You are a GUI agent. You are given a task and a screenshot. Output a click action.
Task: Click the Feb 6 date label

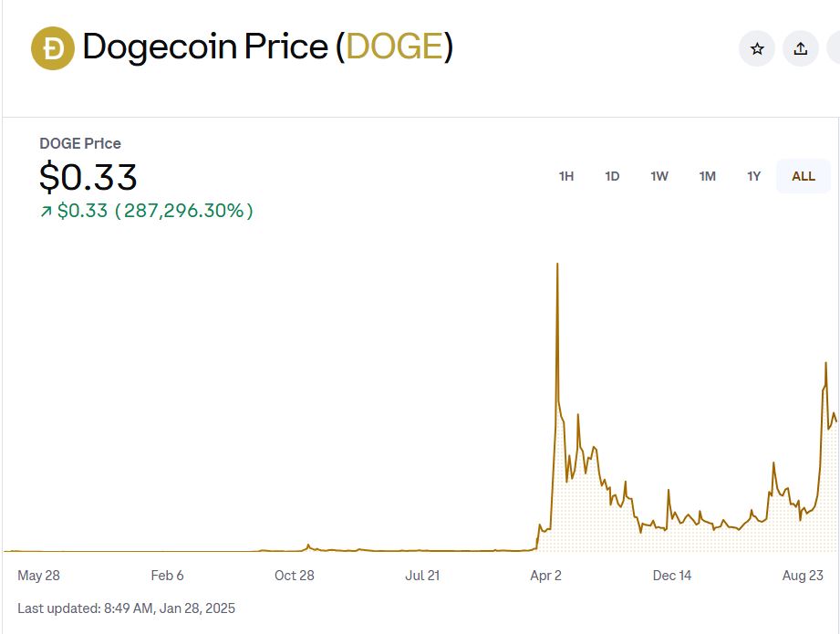pos(167,576)
